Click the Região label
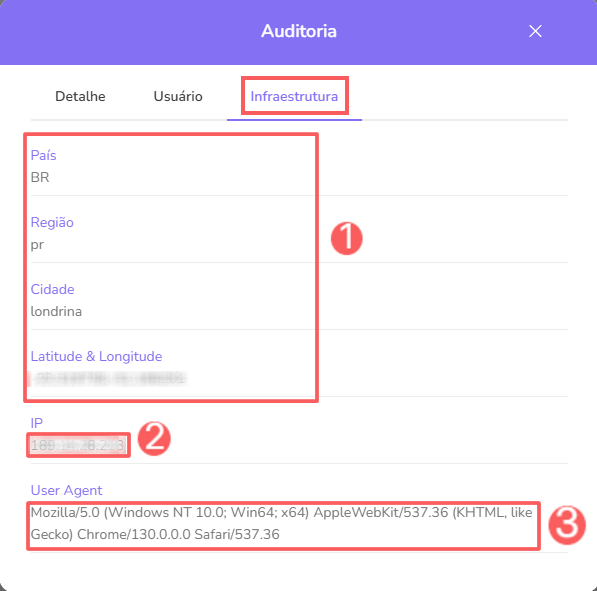 tap(52, 222)
